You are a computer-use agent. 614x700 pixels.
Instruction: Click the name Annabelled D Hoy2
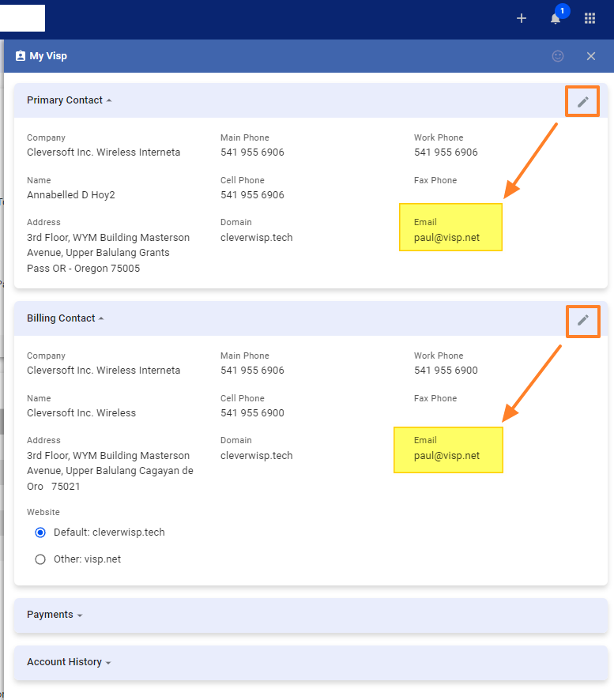[x=71, y=195]
